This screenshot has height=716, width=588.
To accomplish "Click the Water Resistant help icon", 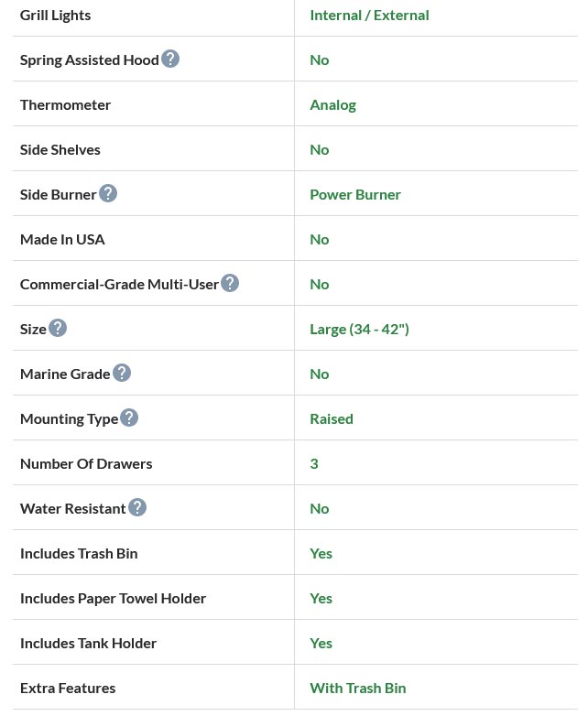I will [137, 507].
